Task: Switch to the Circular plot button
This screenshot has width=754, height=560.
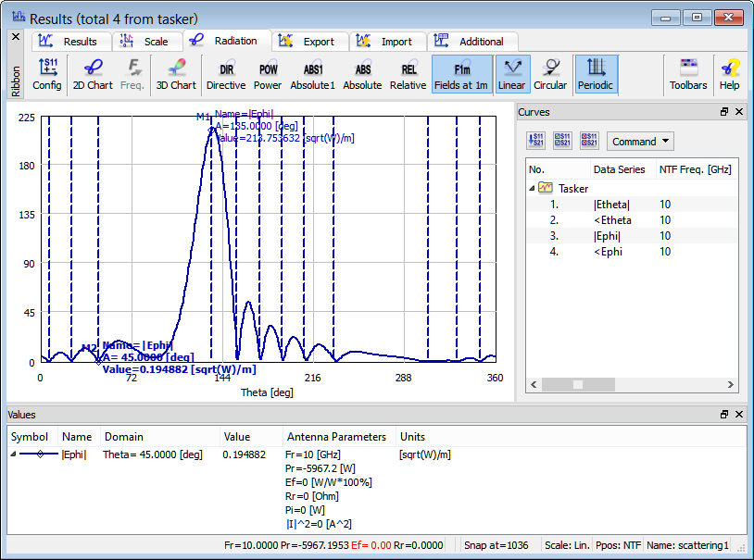Action: [x=550, y=74]
